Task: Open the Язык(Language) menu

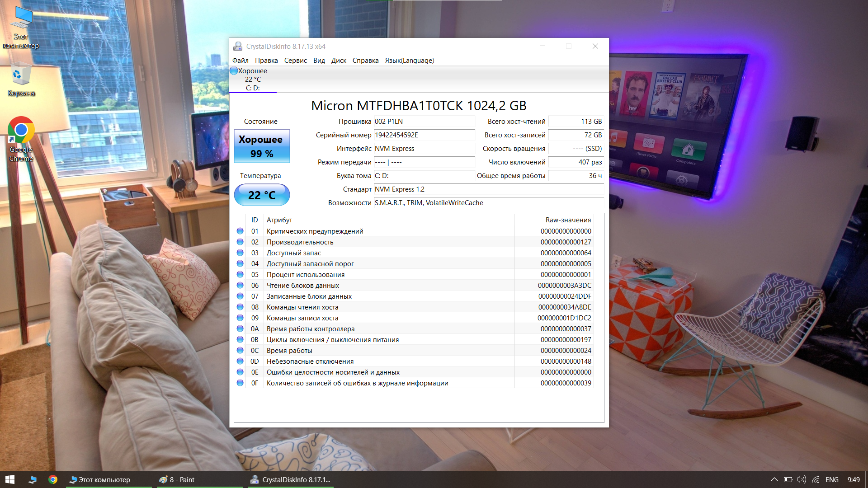Action: pyautogui.click(x=409, y=60)
